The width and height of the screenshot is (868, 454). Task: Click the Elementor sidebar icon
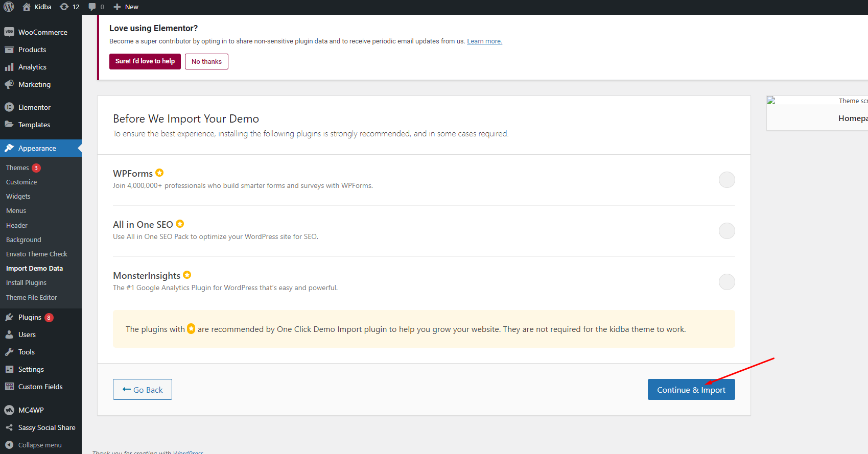pos(9,107)
